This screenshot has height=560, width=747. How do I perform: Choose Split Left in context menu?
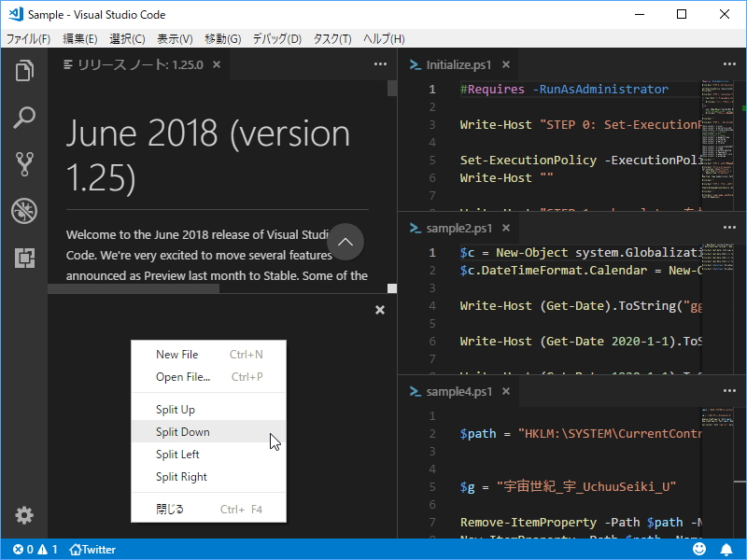[208, 455]
